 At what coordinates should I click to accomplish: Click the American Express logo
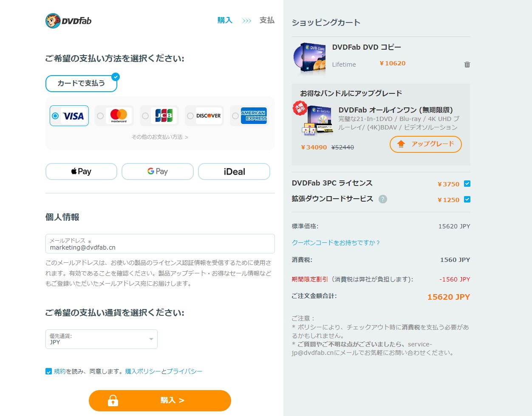[254, 115]
